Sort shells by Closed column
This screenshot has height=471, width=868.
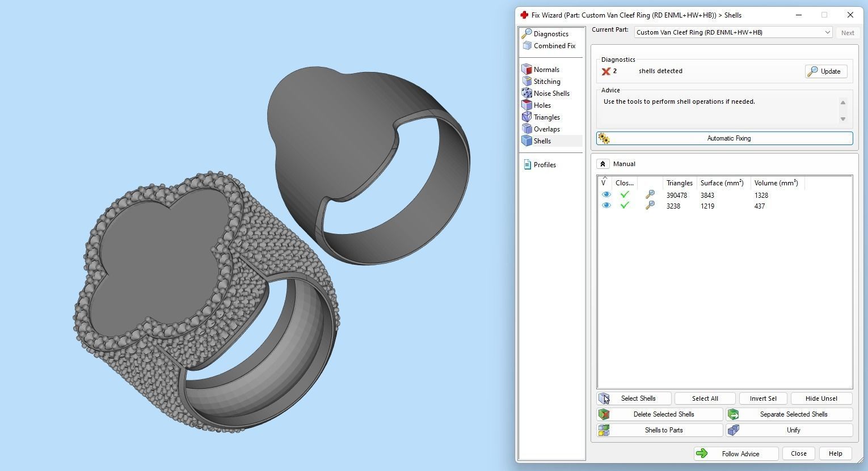[x=625, y=183]
